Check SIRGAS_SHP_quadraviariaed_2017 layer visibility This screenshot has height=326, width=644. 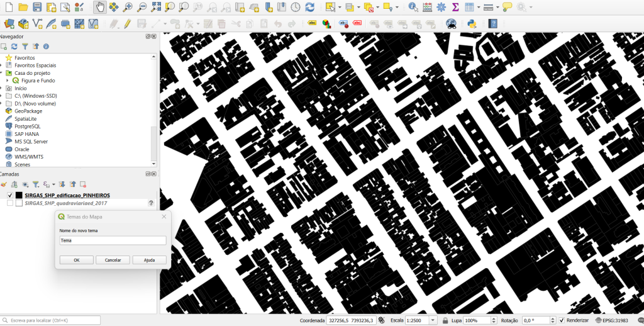pyautogui.click(x=10, y=203)
